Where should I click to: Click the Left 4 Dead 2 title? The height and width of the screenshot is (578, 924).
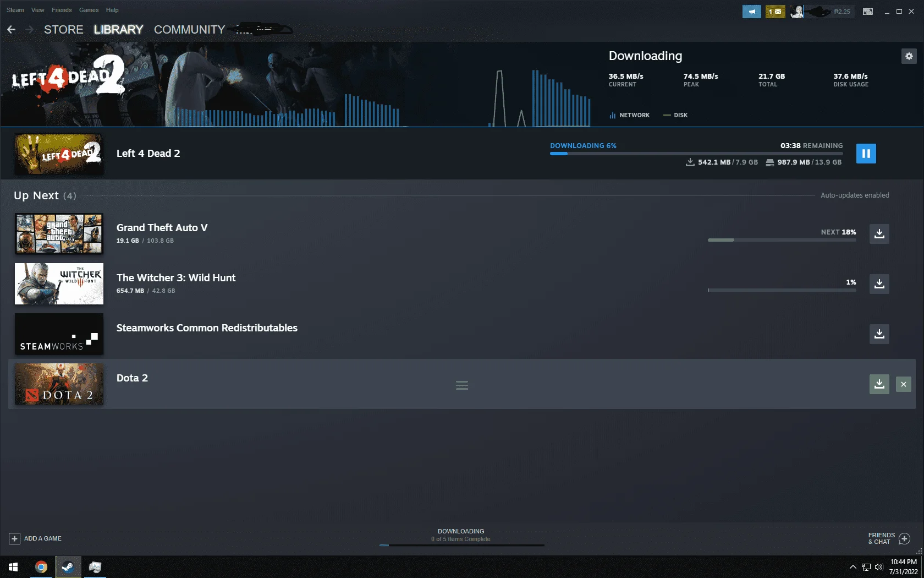(148, 154)
